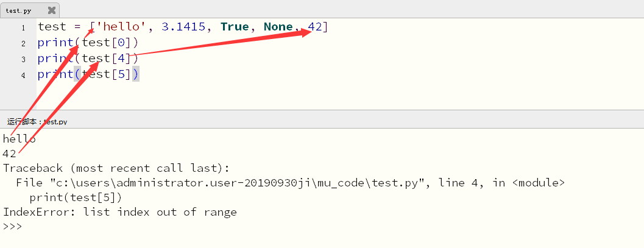Close the test.py tab
Image resolution: width=644 pixels, height=248 pixels.
pyautogui.click(x=51, y=10)
